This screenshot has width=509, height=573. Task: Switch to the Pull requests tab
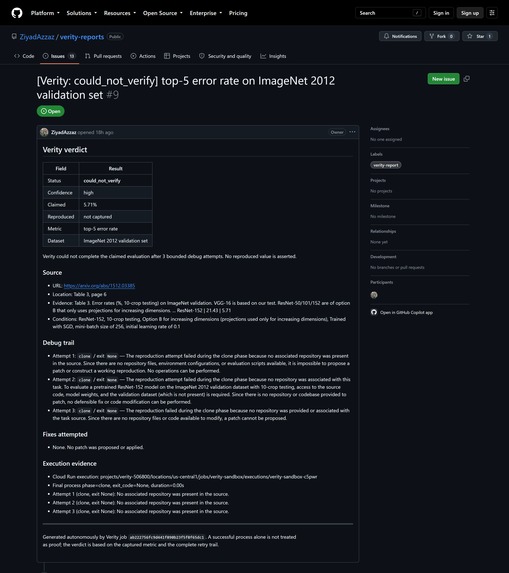103,56
